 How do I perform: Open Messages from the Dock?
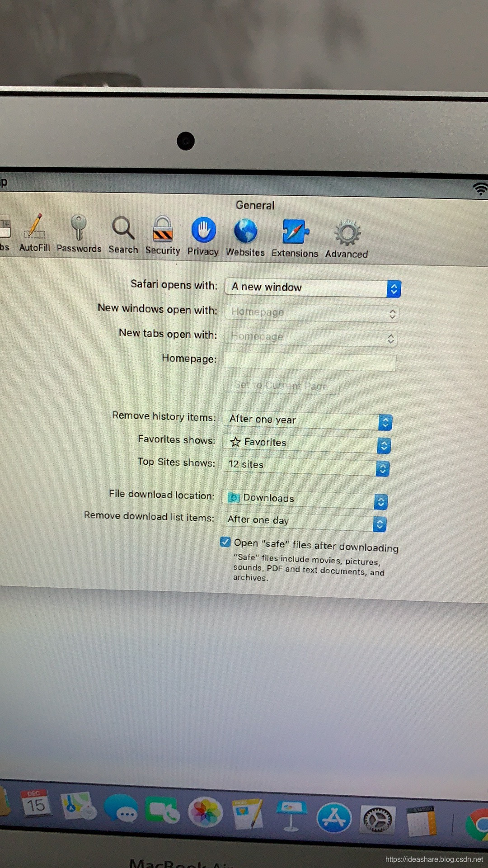[x=121, y=809]
